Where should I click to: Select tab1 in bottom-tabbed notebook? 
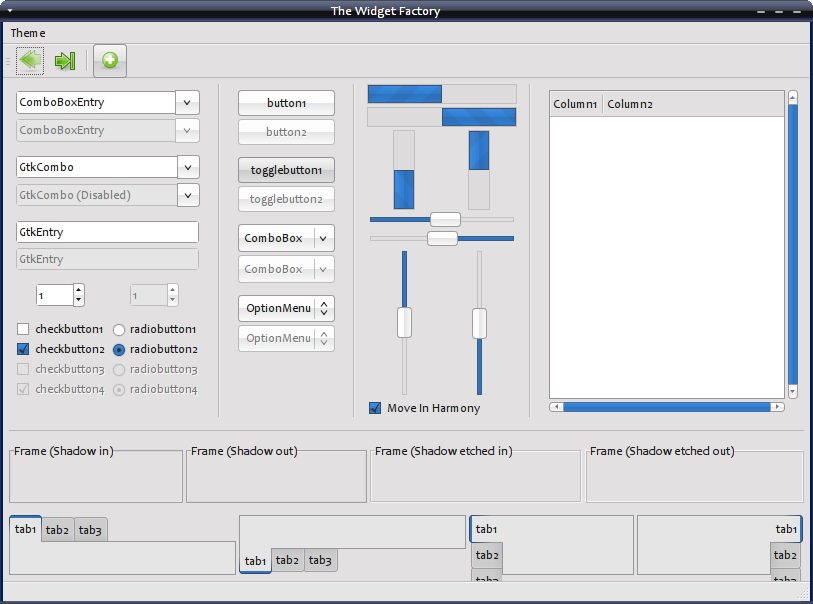click(x=255, y=561)
